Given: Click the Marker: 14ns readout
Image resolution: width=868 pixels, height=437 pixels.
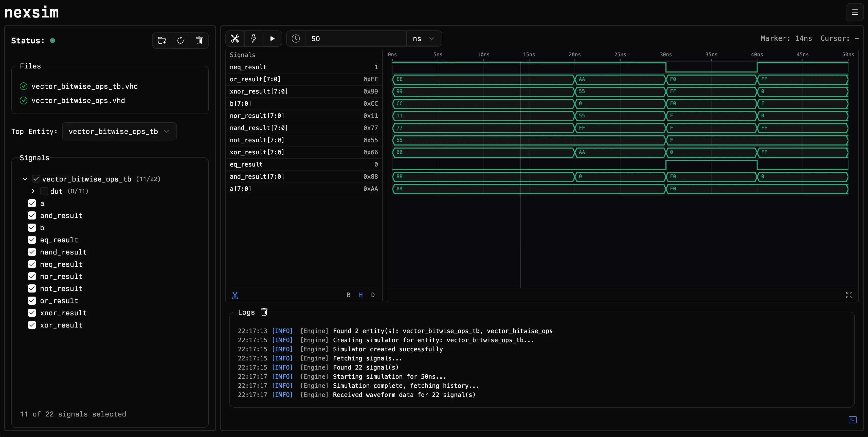Looking at the screenshot, I should [x=786, y=38].
